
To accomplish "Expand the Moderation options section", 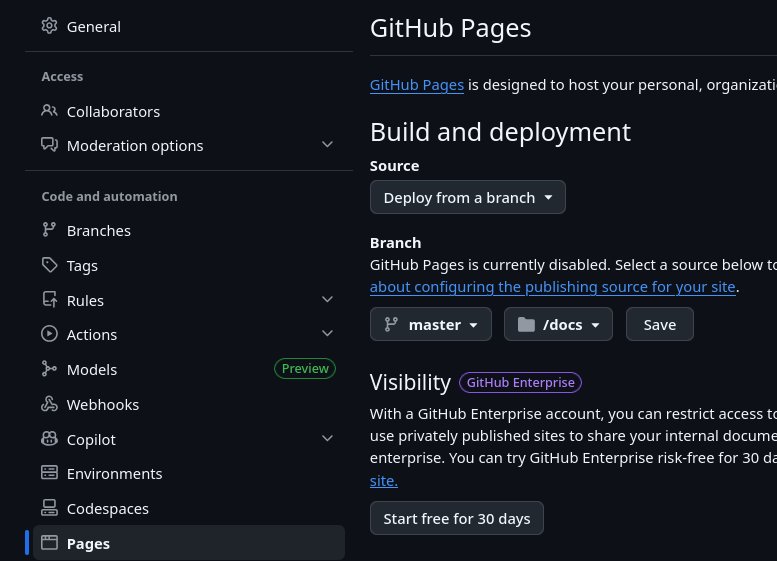I will click(x=327, y=145).
